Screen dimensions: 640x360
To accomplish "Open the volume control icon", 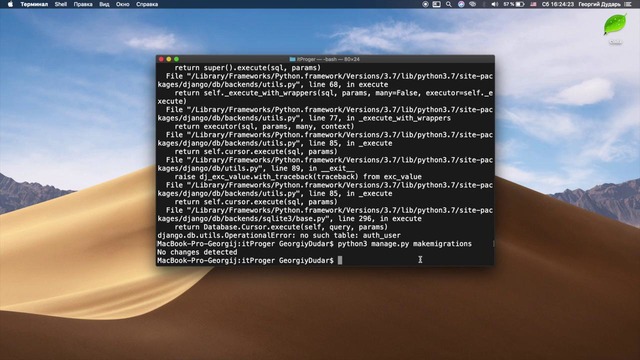I will pos(495,4).
